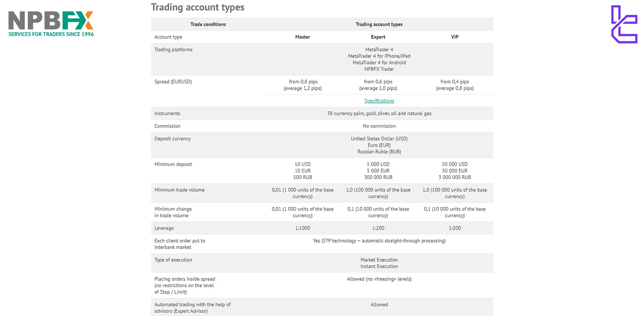Click the 'Minimum change in trade volume' label
The width and height of the screenshot is (644, 316).
pos(173,212)
